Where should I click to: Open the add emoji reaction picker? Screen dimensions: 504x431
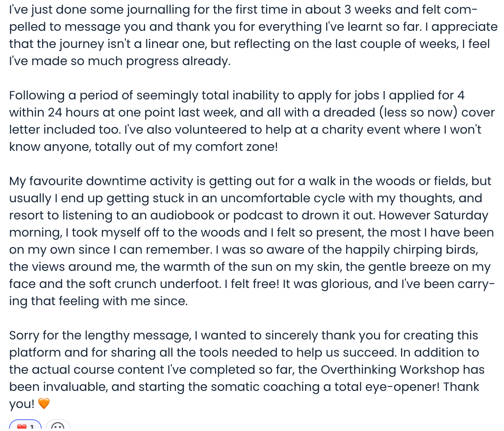[58, 426]
